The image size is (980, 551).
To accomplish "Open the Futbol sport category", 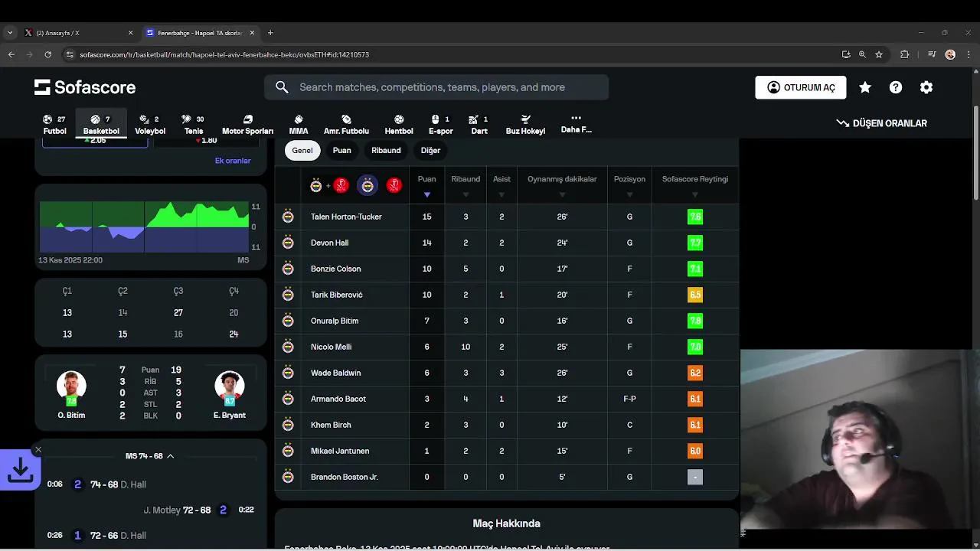I will click(54, 125).
